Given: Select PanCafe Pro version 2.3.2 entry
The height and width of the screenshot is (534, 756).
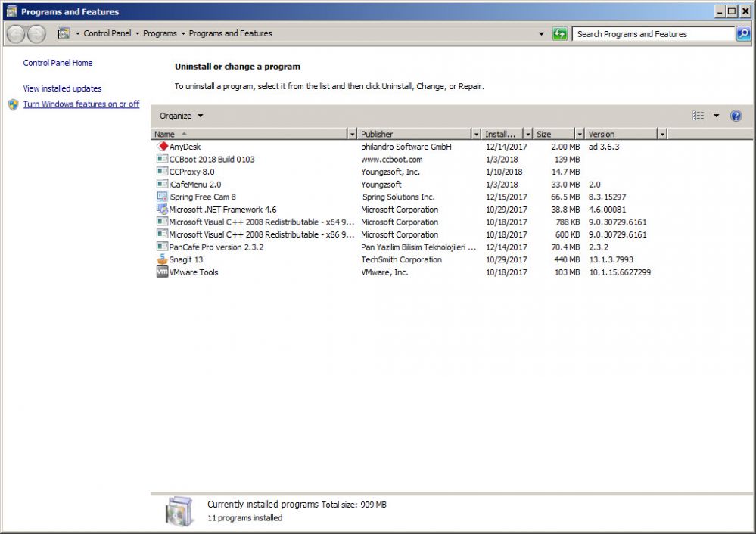Looking at the screenshot, I should click(x=216, y=247).
